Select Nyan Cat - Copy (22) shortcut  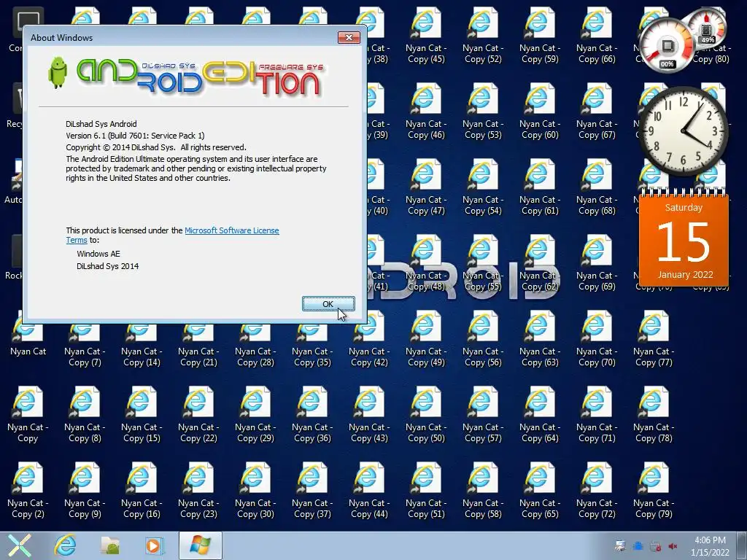coord(198,415)
